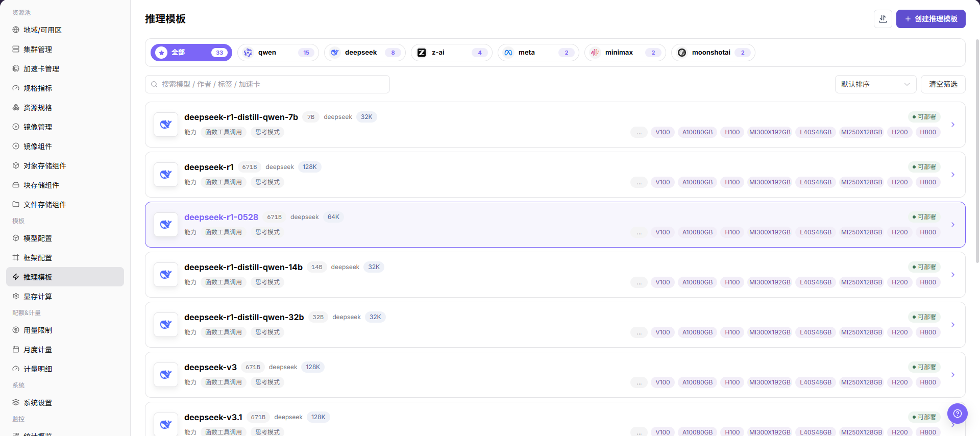The image size is (980, 436).
Task: Click the 规格指标 gauge icon
Action: pyautogui.click(x=16, y=88)
